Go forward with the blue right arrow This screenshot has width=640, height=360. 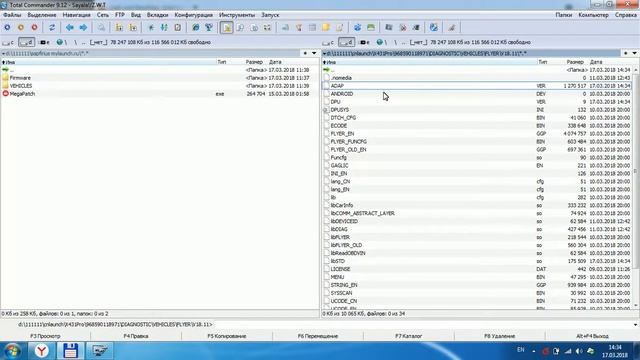[83, 27]
